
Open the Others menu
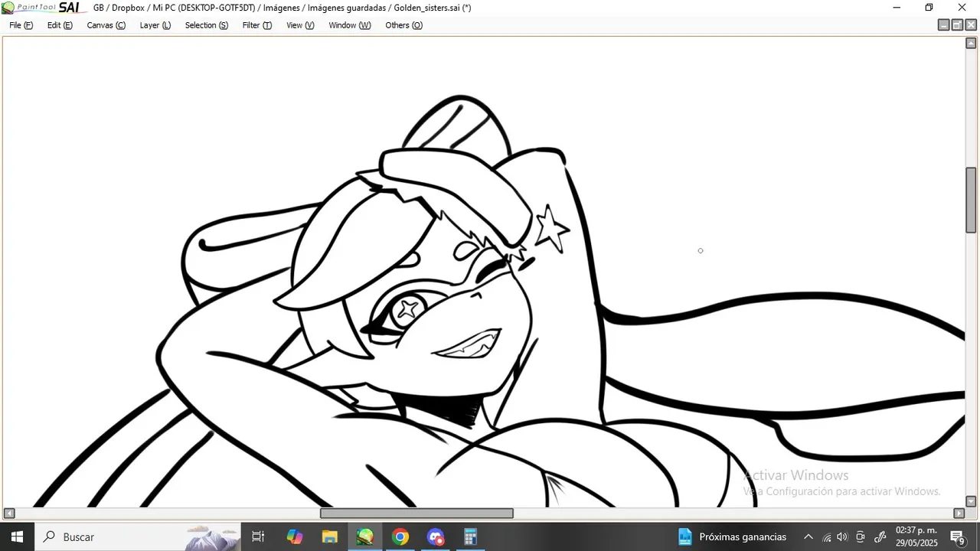click(x=403, y=25)
